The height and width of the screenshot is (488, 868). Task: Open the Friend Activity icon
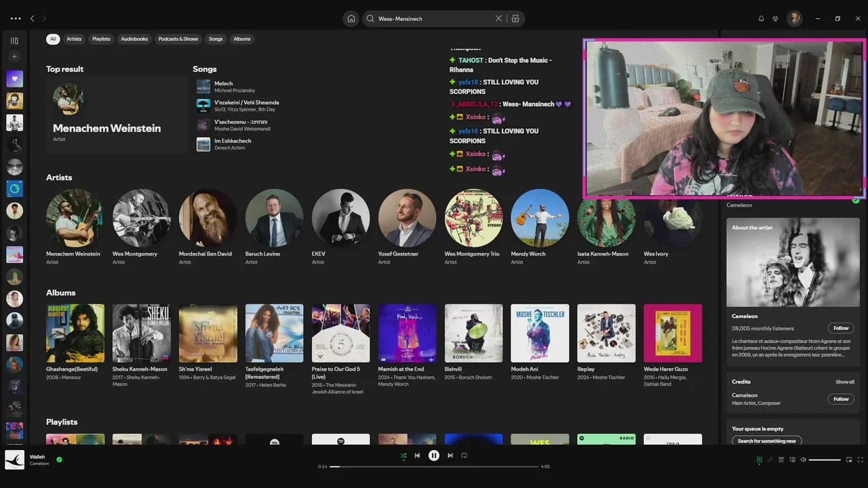[775, 18]
